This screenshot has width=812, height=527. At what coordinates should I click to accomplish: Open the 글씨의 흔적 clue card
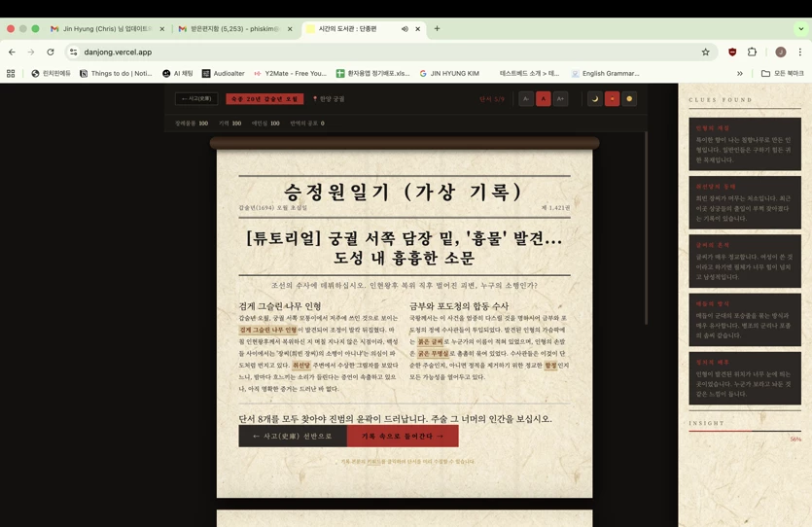coord(745,261)
